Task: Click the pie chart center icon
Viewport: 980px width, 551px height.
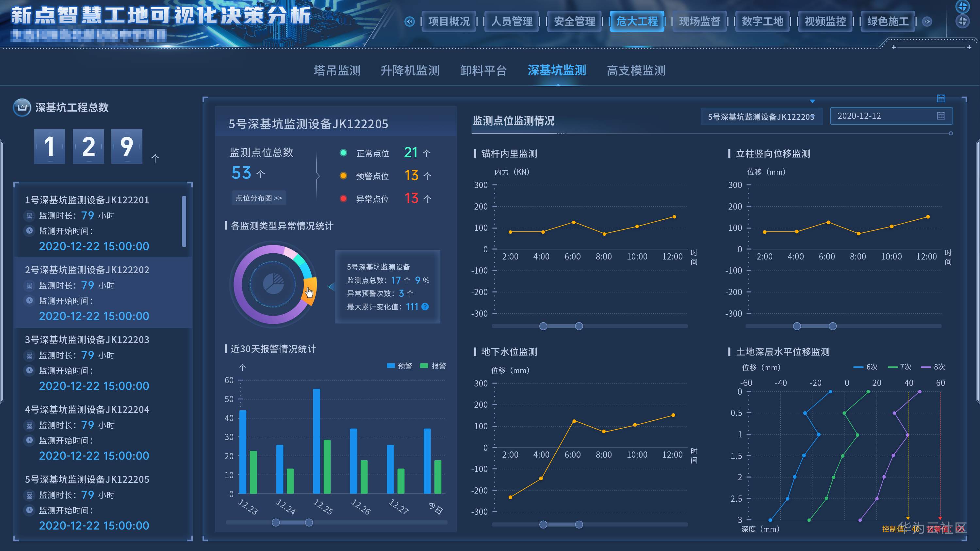Action: point(273,284)
